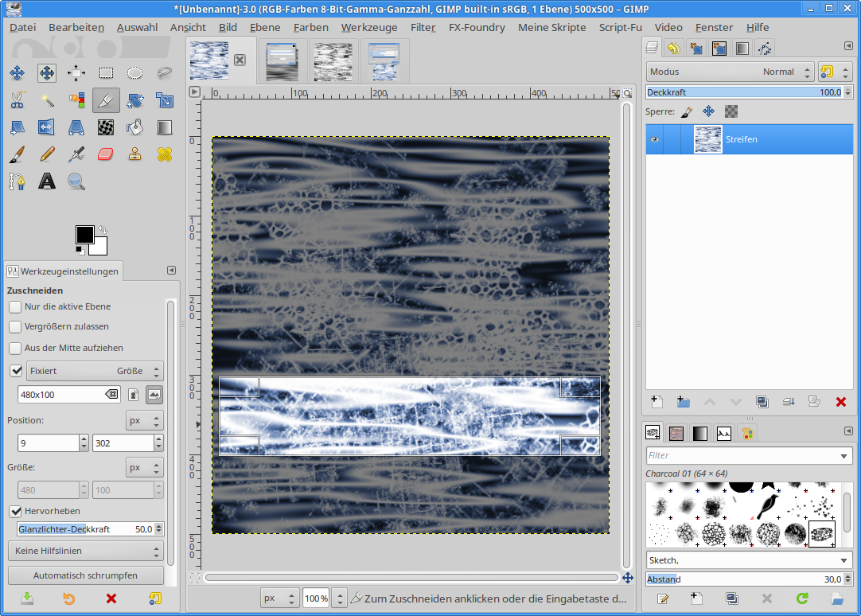Open the Modus Normal dropdown

point(730,72)
